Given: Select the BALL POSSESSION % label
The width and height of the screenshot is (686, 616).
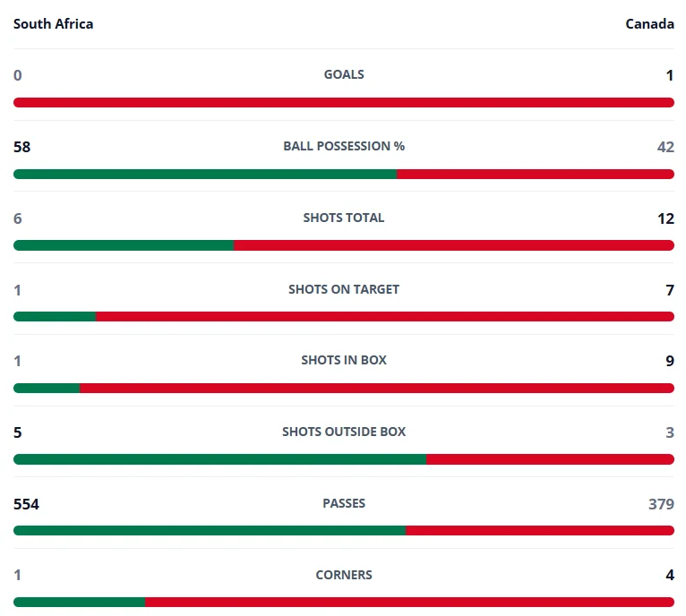Looking at the screenshot, I should point(344,146).
